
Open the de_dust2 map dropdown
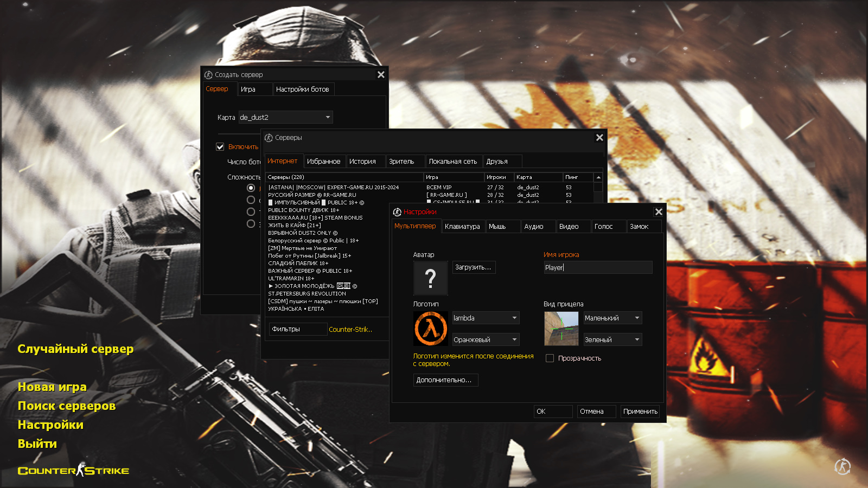(286, 117)
